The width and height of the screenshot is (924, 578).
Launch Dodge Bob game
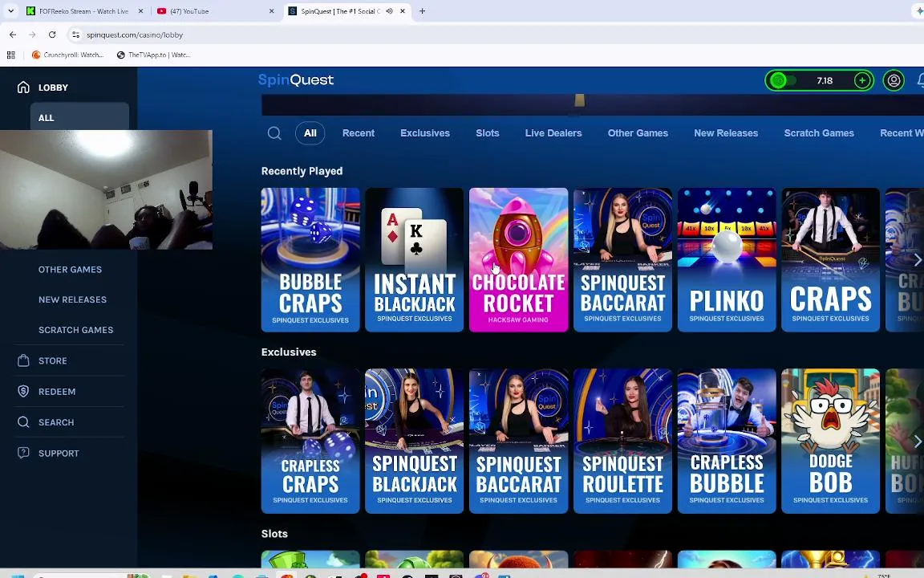830,441
